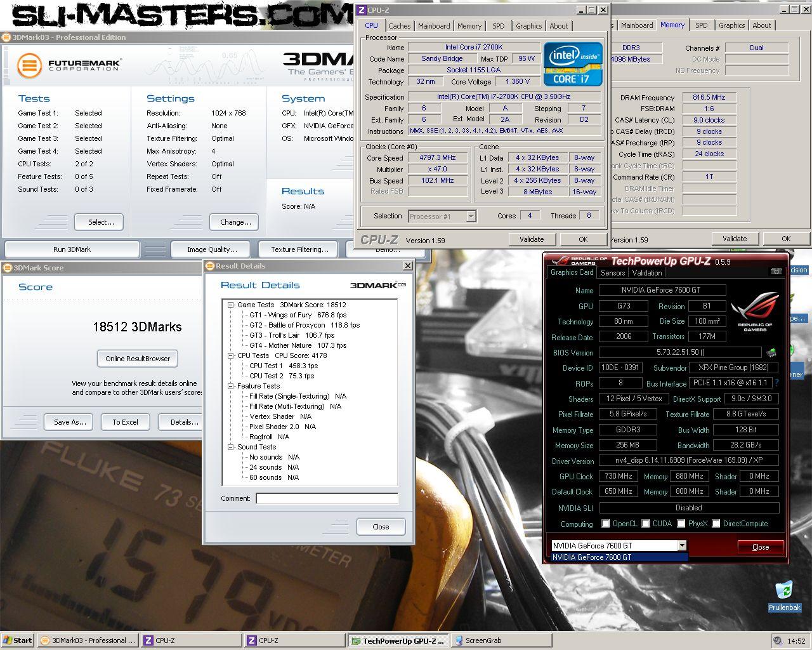Click the Bus Interface question mark icon
This screenshot has width=812, height=650.
click(x=776, y=383)
